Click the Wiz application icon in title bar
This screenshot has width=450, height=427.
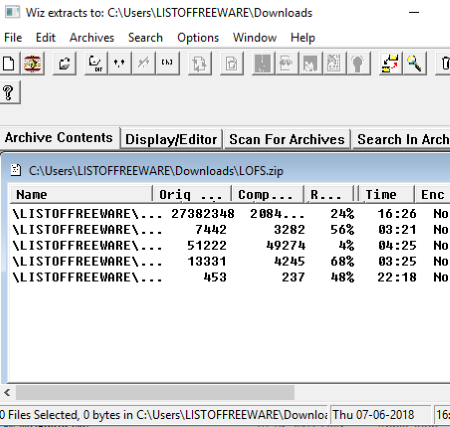13,13
